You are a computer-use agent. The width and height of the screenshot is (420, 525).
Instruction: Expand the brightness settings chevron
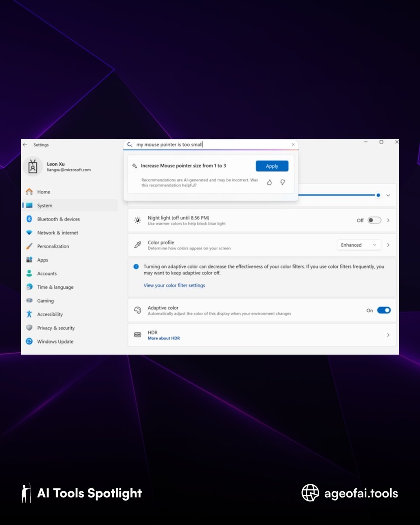(388, 195)
